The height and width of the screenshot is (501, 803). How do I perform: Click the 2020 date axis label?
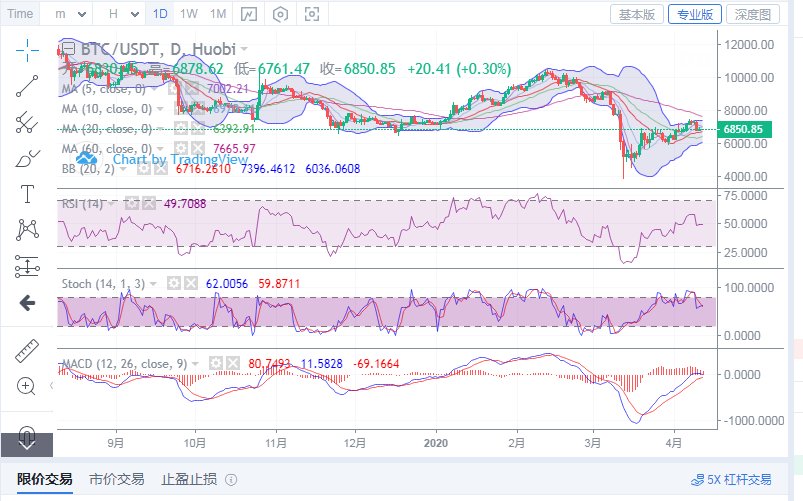[436, 443]
